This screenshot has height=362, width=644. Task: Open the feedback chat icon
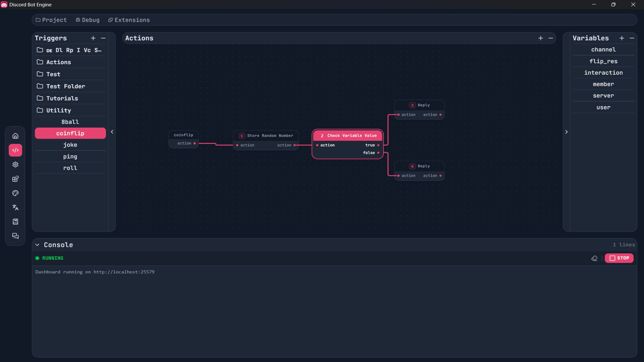pos(15,236)
